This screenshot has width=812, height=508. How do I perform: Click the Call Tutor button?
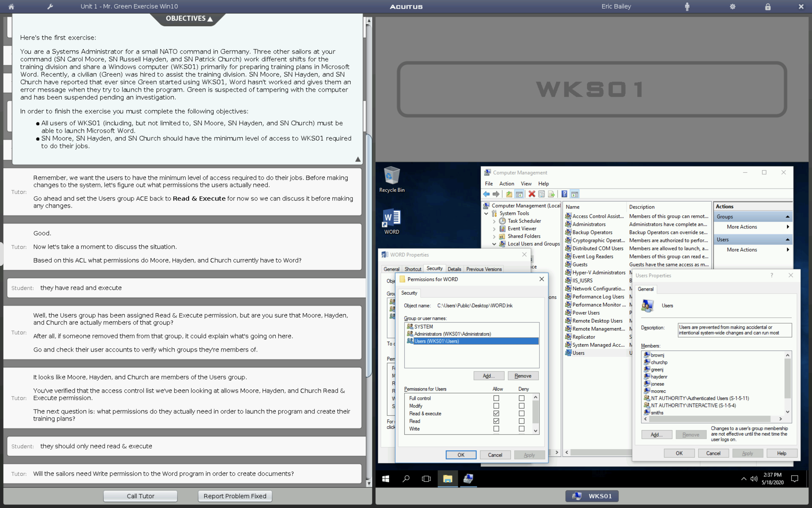[140, 496]
